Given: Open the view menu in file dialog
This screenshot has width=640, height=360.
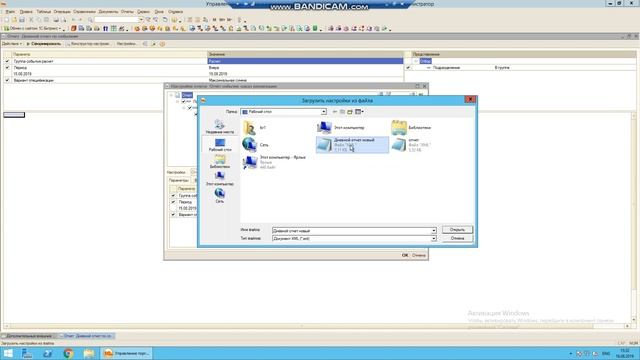Looking at the screenshot, I should 359,111.
